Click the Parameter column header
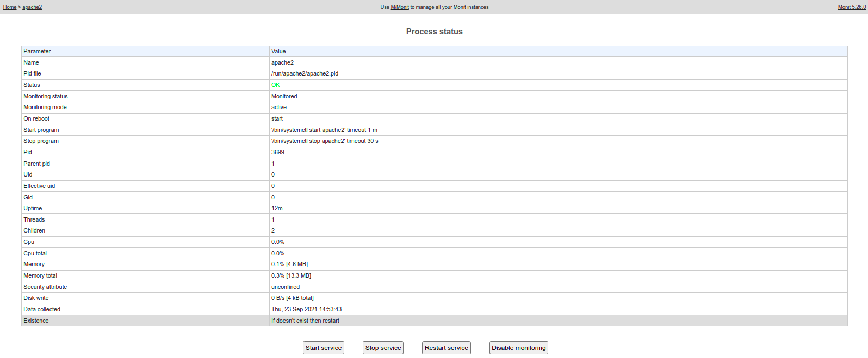The height and width of the screenshot is (358, 868). click(37, 51)
